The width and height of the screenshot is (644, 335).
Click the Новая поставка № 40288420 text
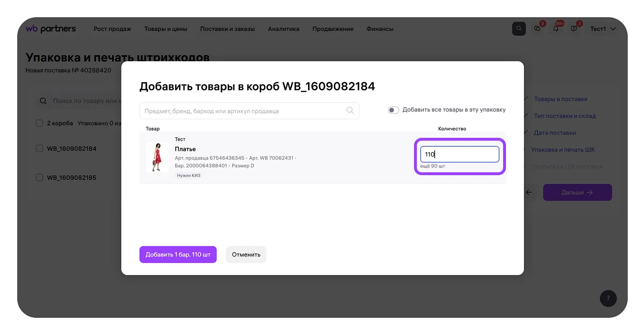[69, 70]
